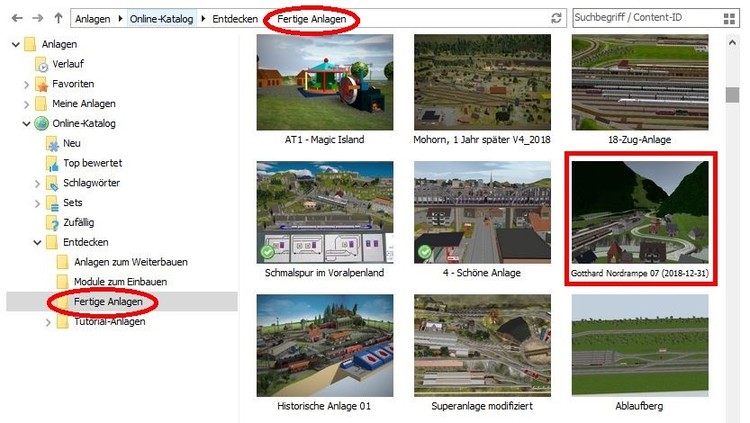
Task: Click Anlagen zum Weiterbauen folder icon
Action: pyautogui.click(x=62, y=262)
